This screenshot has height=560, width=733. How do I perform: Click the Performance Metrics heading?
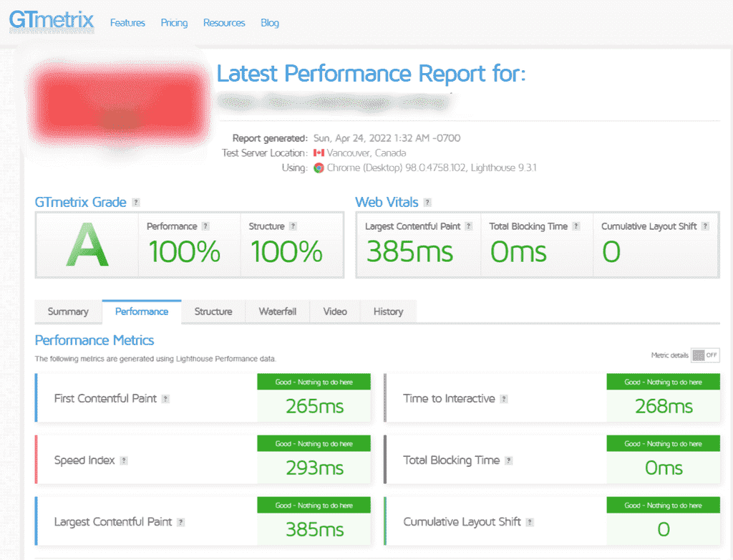[x=94, y=341]
